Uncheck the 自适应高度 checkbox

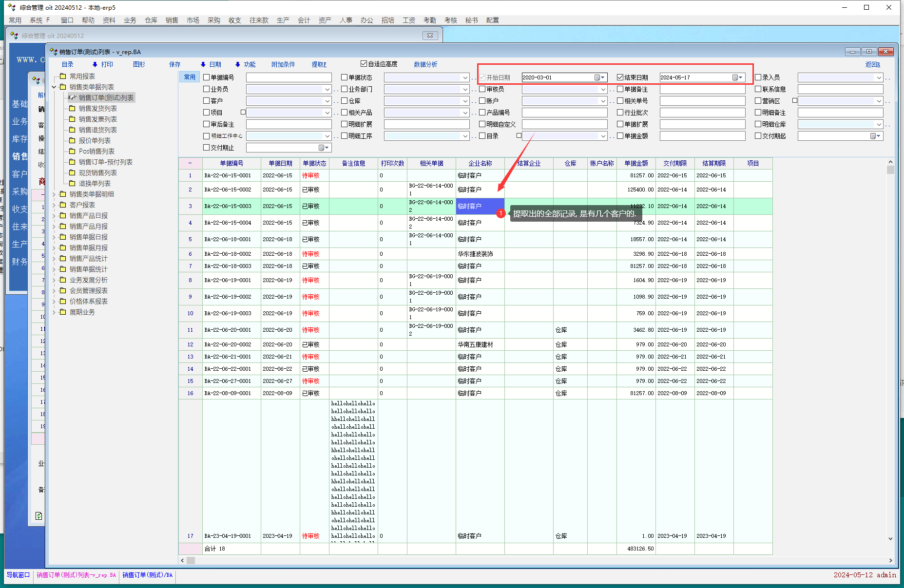pyautogui.click(x=364, y=64)
